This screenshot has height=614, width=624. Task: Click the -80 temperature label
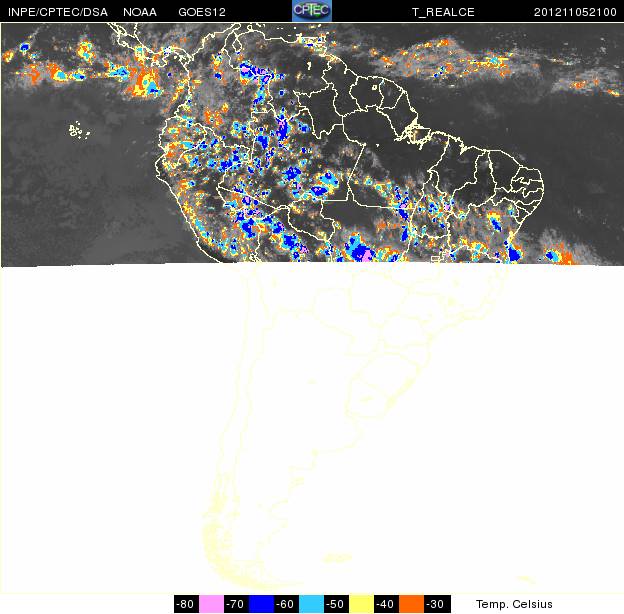pyautogui.click(x=186, y=604)
